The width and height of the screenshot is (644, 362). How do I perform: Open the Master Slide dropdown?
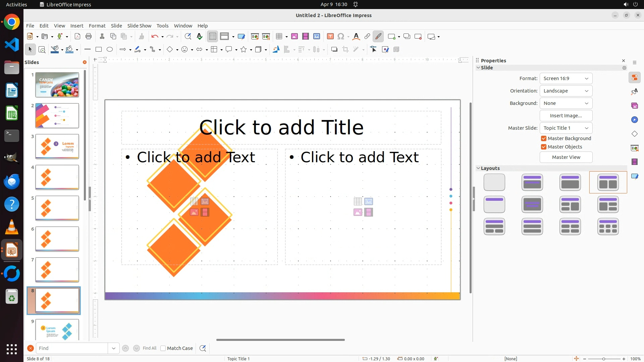(x=566, y=128)
